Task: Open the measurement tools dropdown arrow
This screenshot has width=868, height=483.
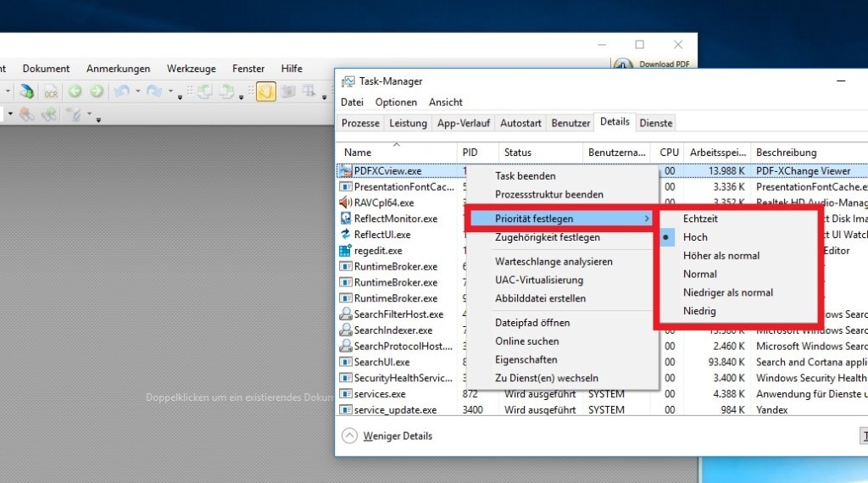Action: coord(89,114)
